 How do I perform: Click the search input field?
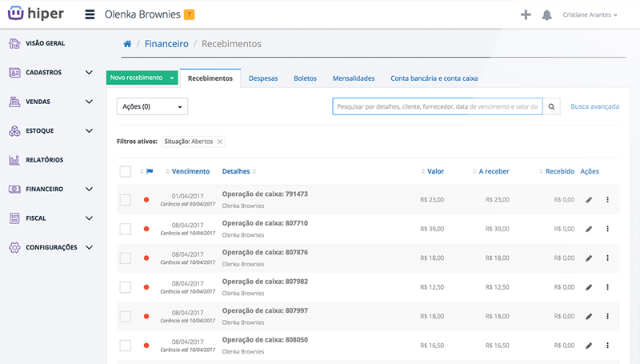tap(437, 106)
